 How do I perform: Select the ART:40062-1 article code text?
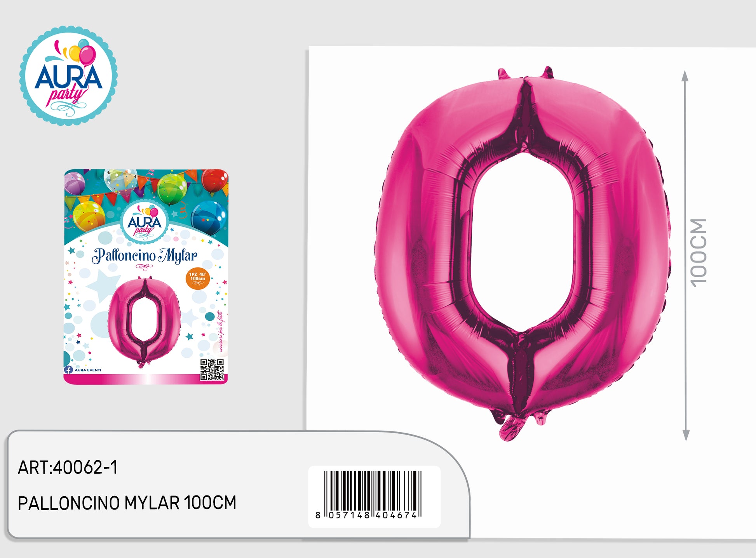68,468
